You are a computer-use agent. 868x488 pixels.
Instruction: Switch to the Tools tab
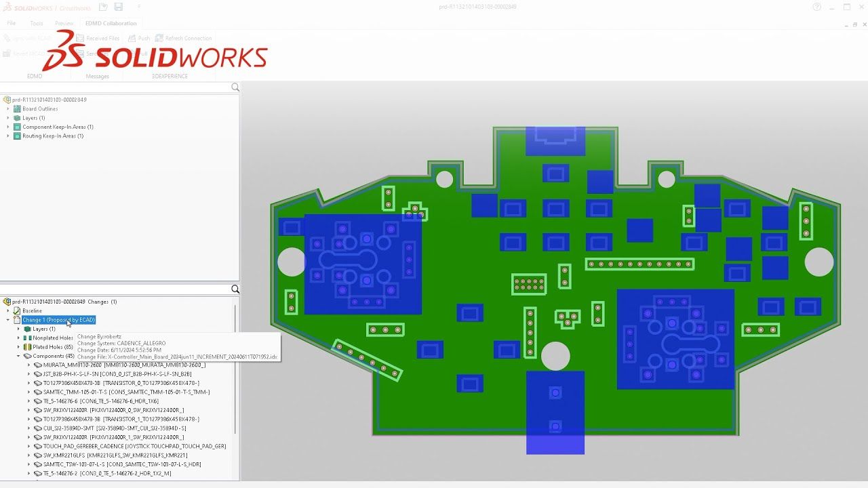(x=37, y=23)
